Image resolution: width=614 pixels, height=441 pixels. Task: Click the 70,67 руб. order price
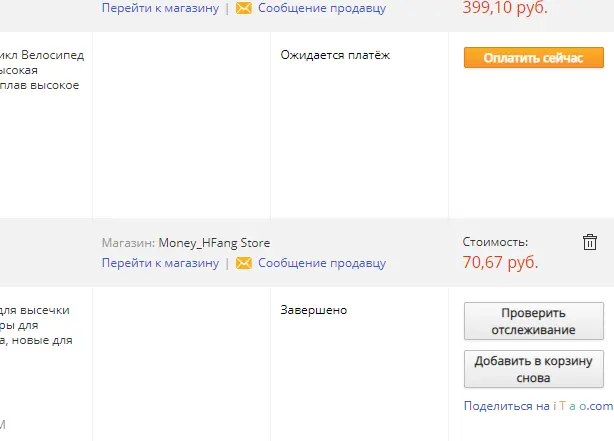click(500, 262)
